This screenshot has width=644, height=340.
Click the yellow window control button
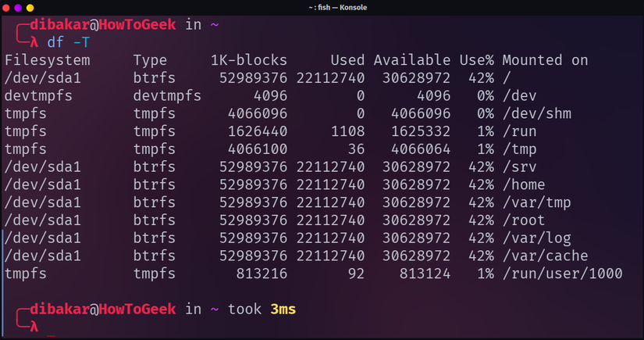[x=30, y=8]
